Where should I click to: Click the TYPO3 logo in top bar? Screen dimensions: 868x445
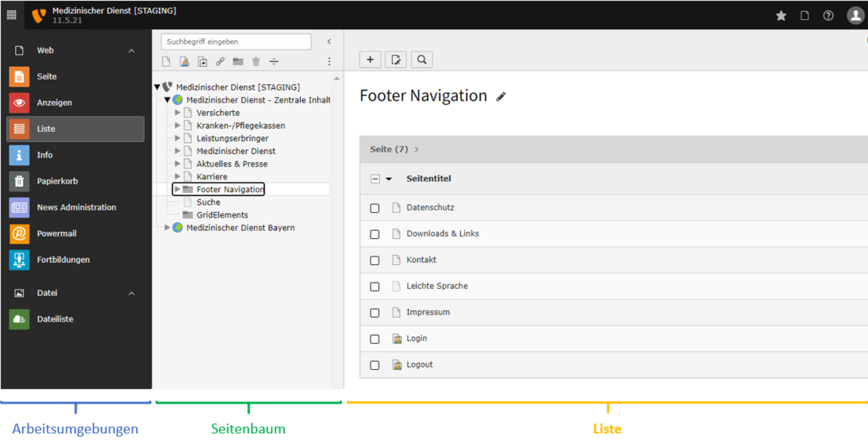point(39,15)
